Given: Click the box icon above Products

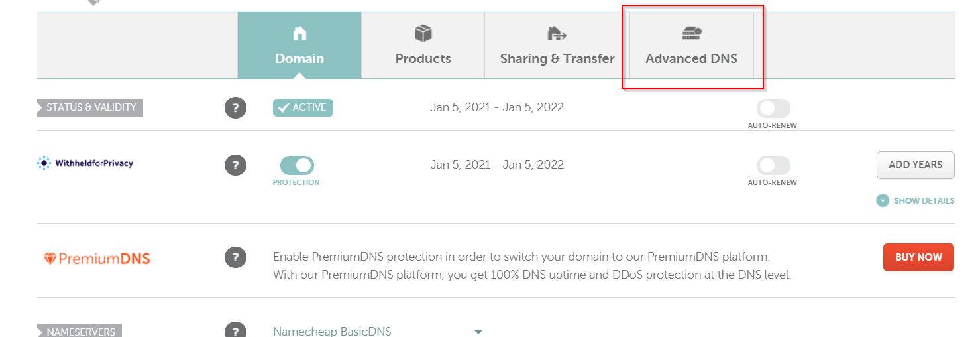Looking at the screenshot, I should pyautogui.click(x=423, y=33).
